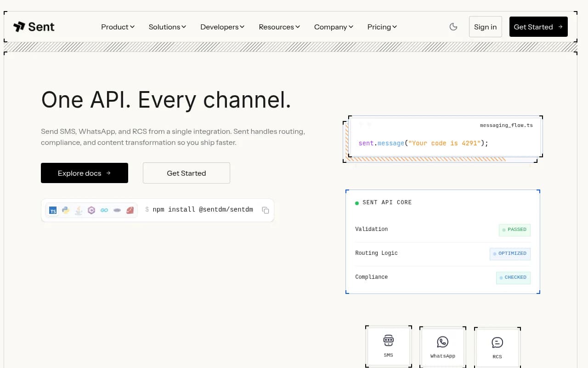Select the Go language icon
Viewport: 588px width, 368px height.
click(x=104, y=210)
